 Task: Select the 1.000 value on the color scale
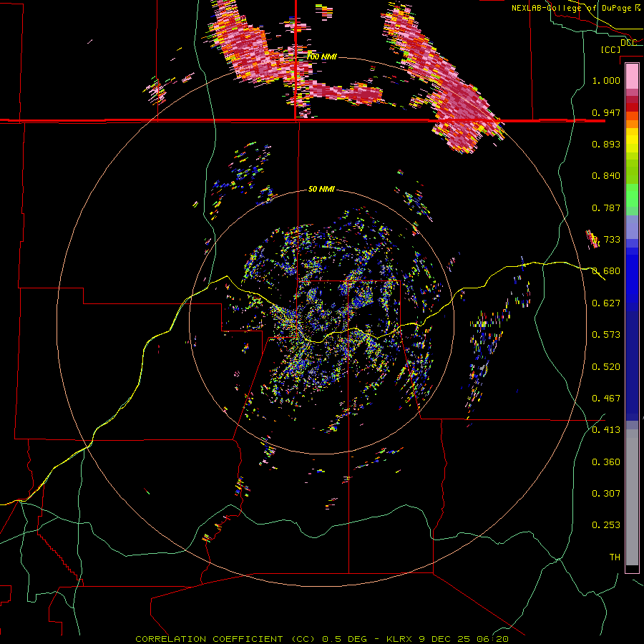pyautogui.click(x=606, y=80)
